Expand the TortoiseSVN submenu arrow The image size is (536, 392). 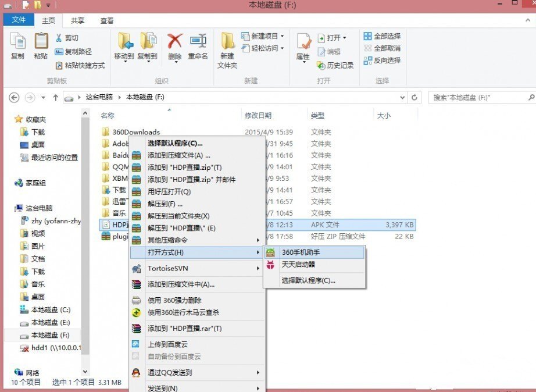tap(258, 269)
